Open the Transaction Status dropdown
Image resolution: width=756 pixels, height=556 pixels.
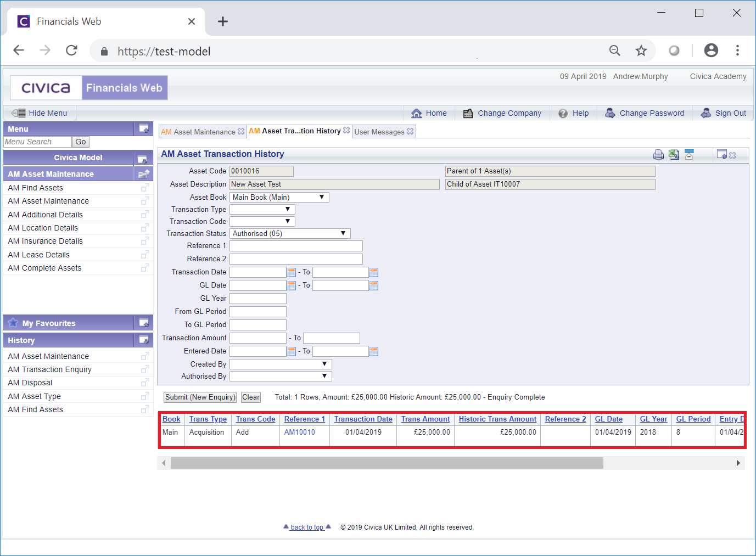(290, 233)
